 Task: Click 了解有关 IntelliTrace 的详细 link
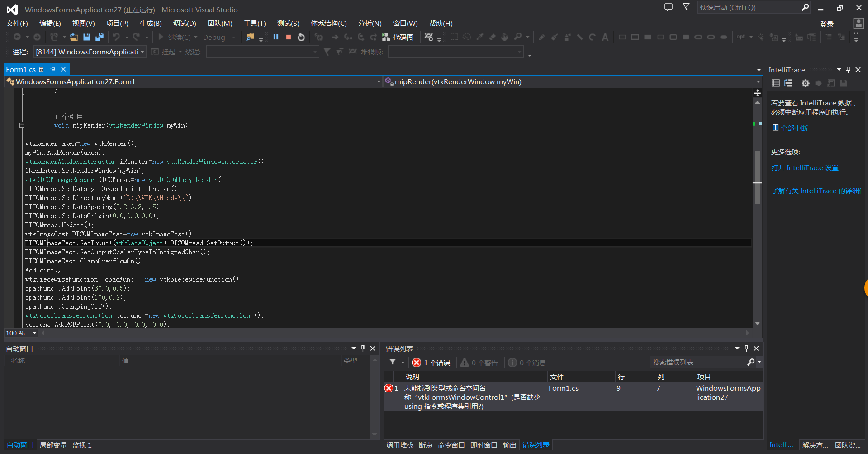(x=816, y=191)
